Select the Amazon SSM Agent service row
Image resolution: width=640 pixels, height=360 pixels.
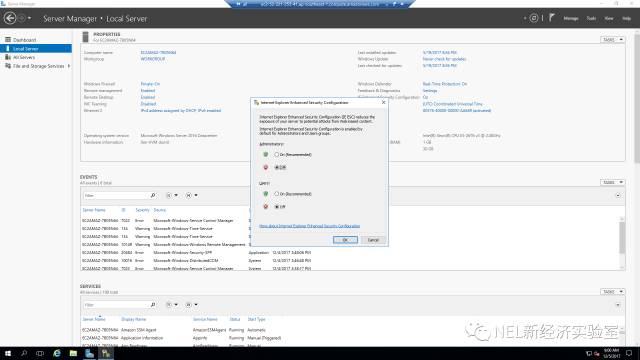(x=351, y=330)
